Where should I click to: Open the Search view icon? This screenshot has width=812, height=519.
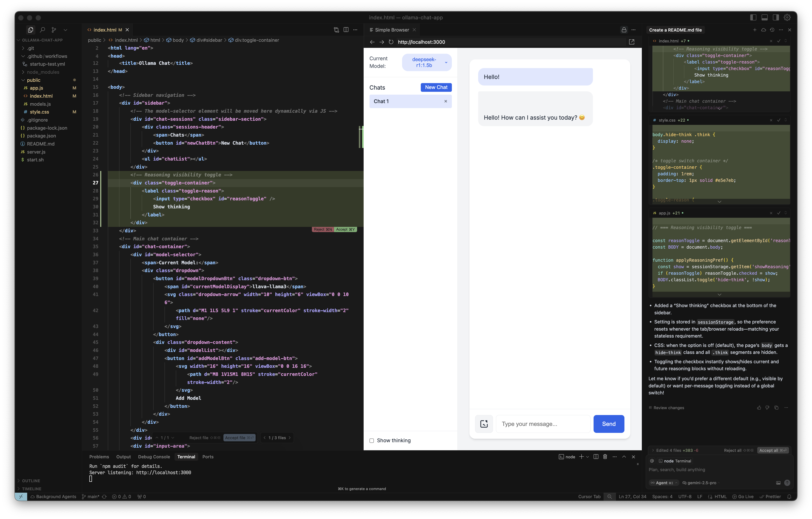click(42, 30)
